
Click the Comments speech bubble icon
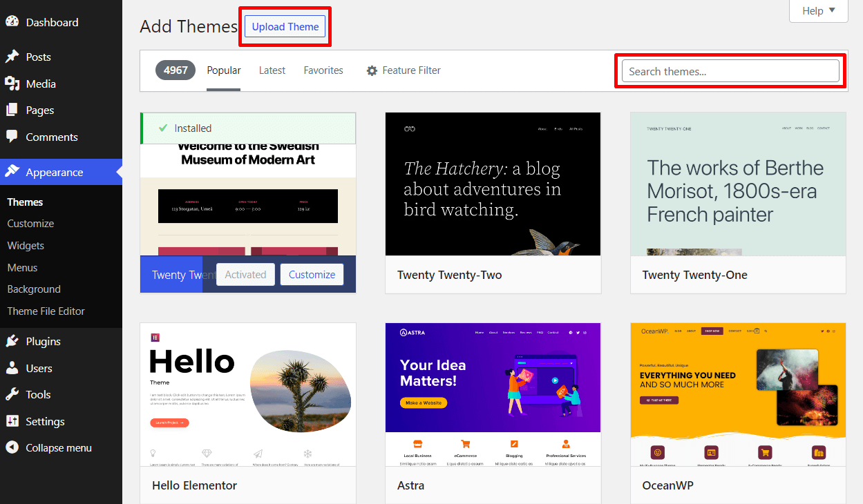[x=12, y=137]
